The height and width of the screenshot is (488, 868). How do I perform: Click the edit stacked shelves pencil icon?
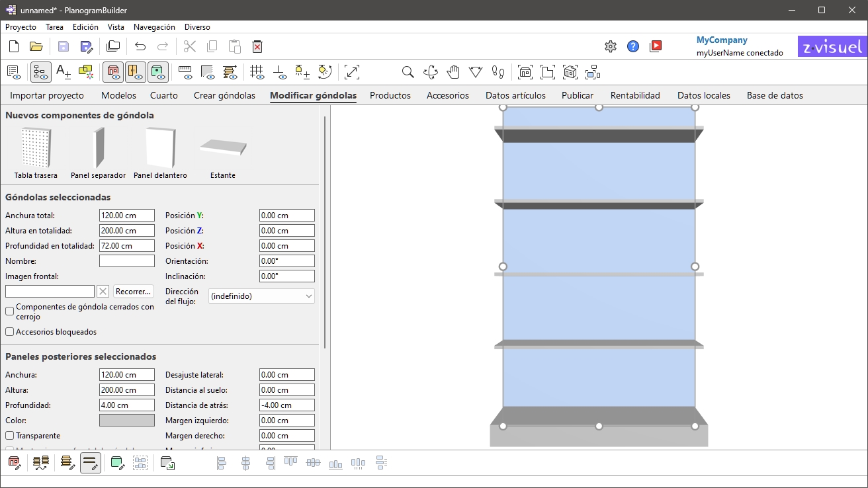click(x=68, y=463)
